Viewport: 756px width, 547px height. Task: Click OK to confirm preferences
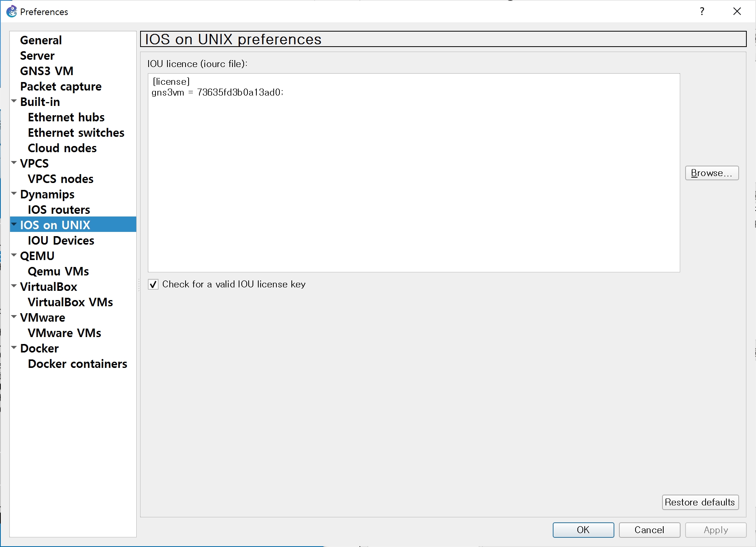click(583, 530)
